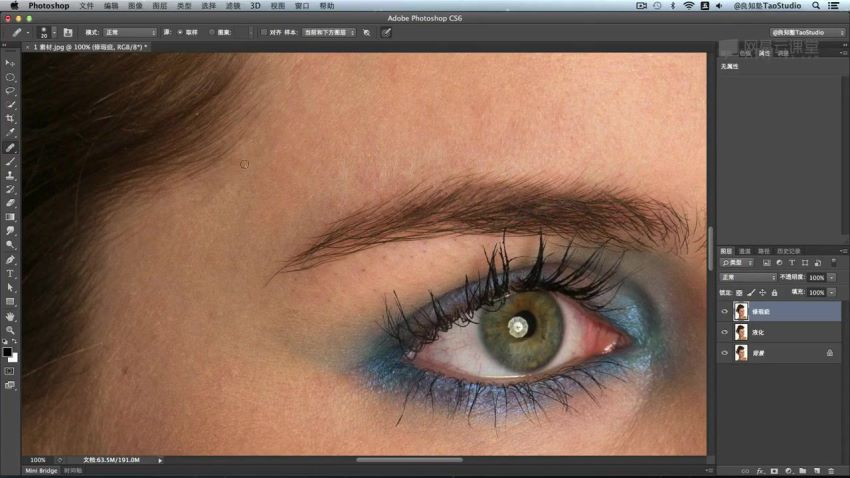Toggle lock position icon
The image size is (850, 478).
763,293
